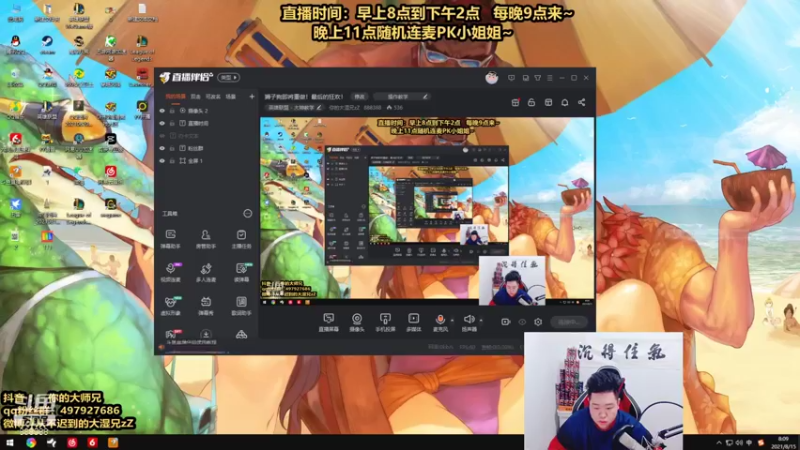
Task: Add a 多媒体 multimedia source
Action: click(413, 322)
